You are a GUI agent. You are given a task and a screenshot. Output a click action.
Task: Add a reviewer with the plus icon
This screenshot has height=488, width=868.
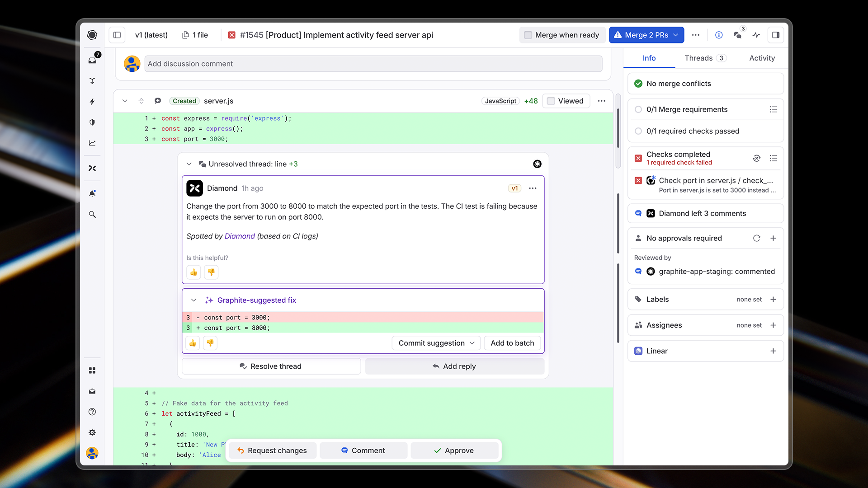pyautogui.click(x=773, y=238)
